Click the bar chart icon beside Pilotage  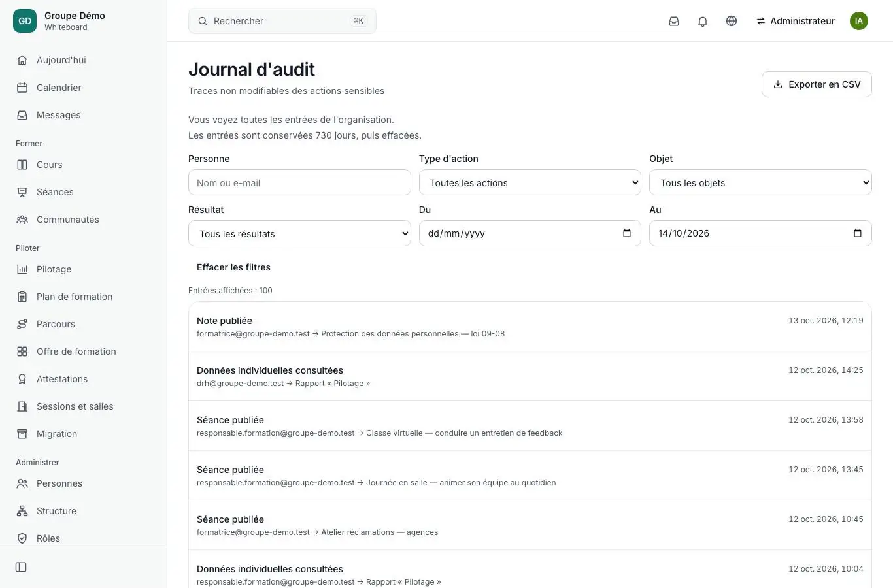pyautogui.click(x=22, y=269)
